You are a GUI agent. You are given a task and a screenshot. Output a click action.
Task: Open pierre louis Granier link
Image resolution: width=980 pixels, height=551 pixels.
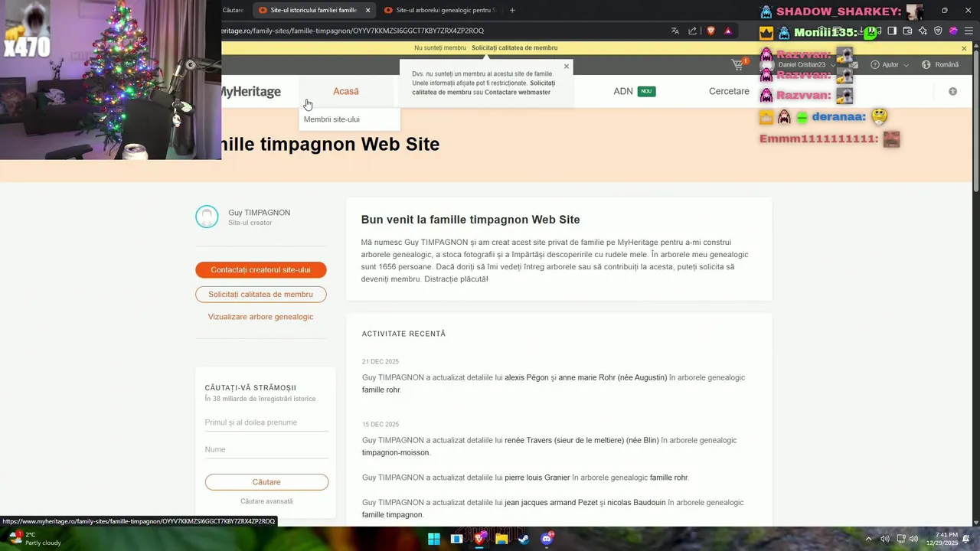pos(537,478)
